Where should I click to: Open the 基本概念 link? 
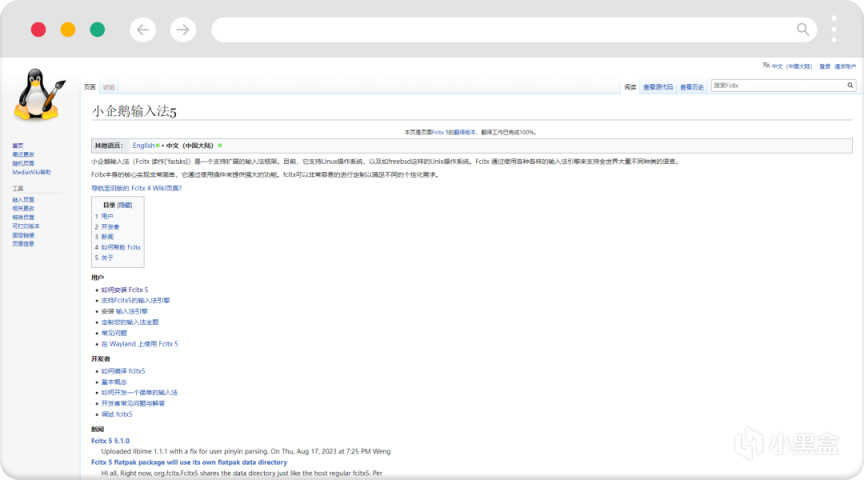tap(114, 382)
